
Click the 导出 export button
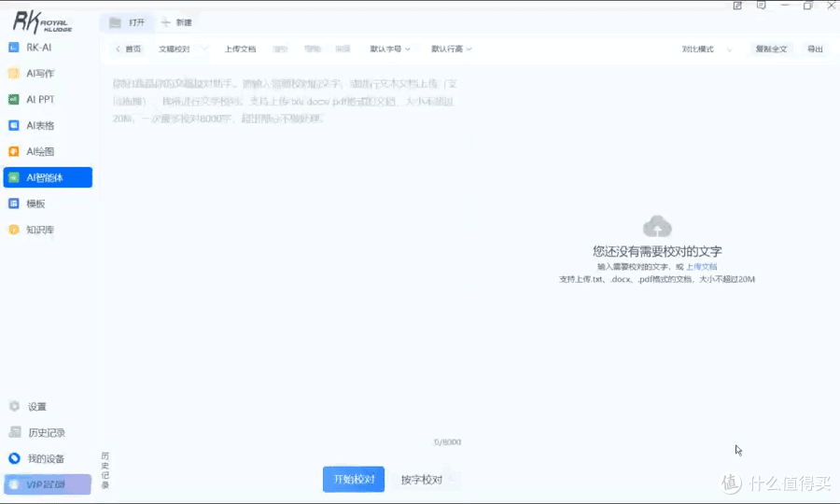click(815, 49)
